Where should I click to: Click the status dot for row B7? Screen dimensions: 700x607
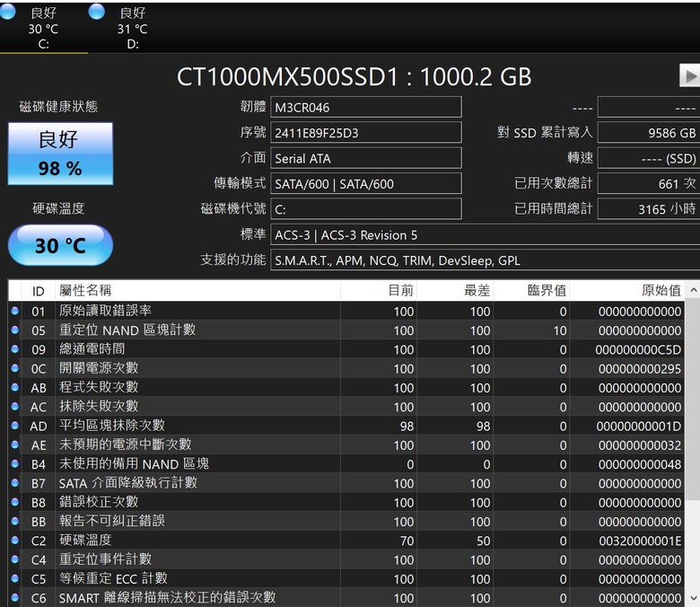(x=14, y=483)
